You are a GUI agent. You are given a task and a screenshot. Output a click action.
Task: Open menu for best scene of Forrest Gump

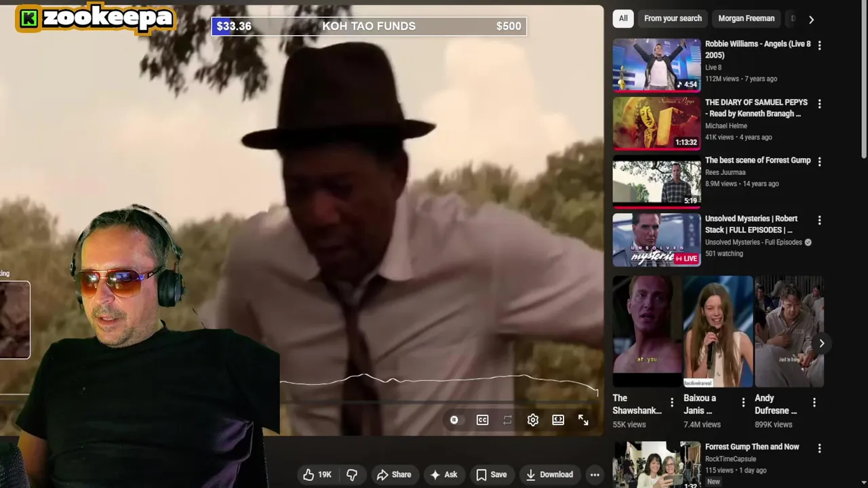click(819, 162)
